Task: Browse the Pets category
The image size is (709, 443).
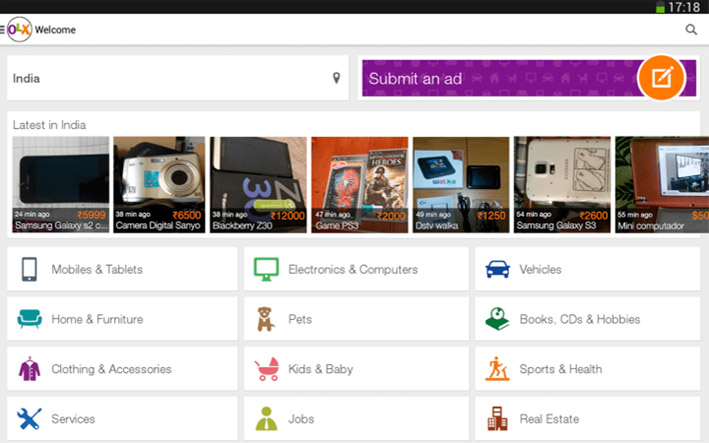Action: [356, 319]
